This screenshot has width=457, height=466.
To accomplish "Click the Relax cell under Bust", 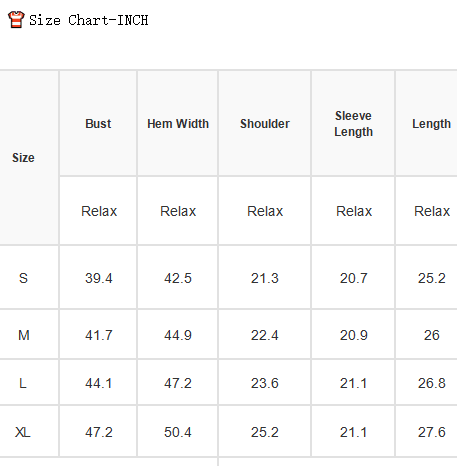I will pos(99,211).
